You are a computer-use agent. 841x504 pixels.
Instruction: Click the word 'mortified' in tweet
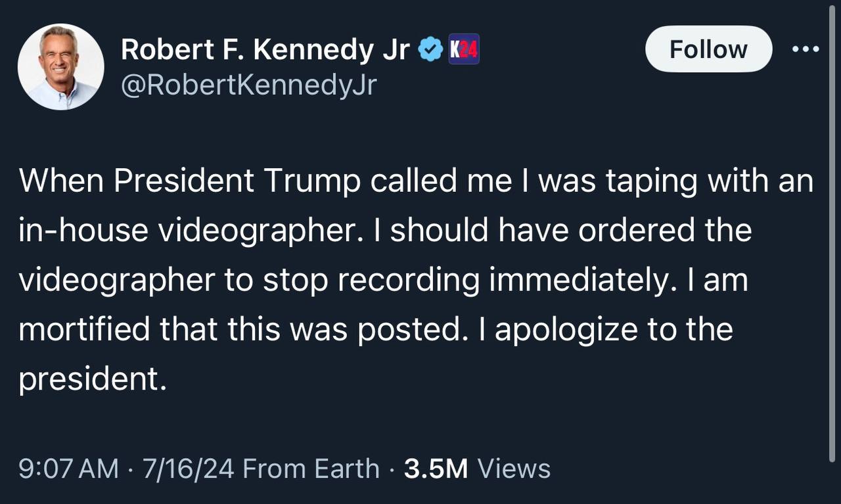pos(85,329)
